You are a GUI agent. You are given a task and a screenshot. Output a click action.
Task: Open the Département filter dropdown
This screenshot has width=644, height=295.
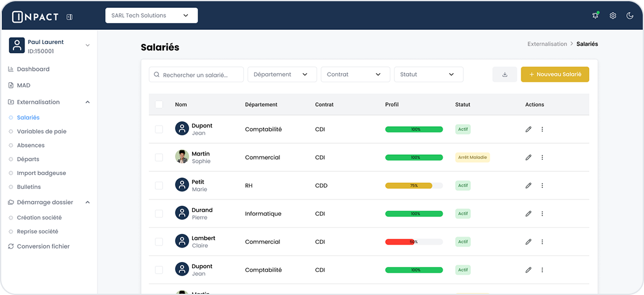[282, 75]
